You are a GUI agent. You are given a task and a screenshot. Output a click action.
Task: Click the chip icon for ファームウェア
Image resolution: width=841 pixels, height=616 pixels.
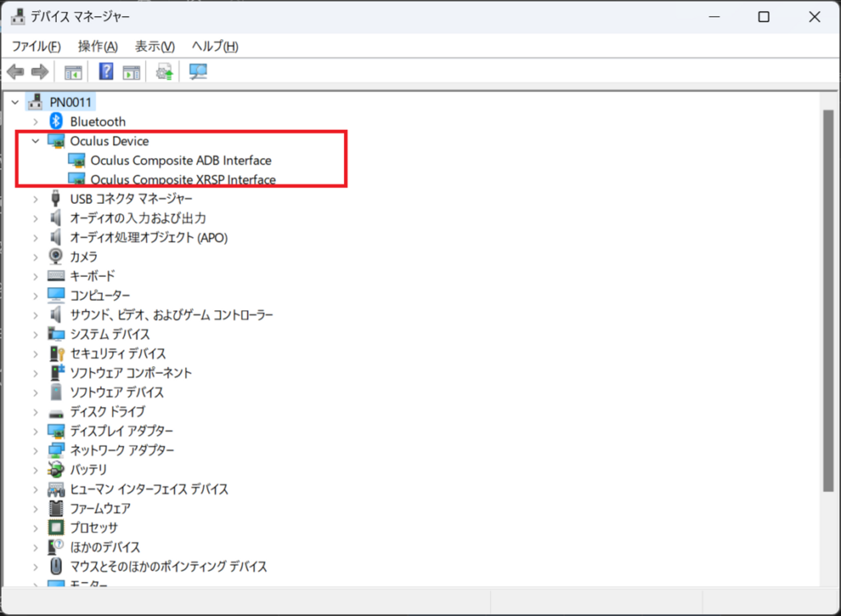click(56, 508)
